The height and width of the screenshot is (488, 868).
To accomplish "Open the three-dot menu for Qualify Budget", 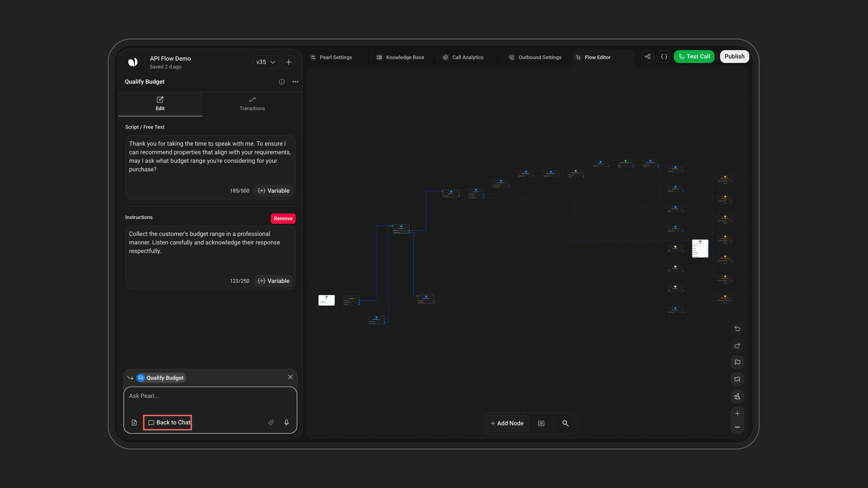I will tap(295, 82).
